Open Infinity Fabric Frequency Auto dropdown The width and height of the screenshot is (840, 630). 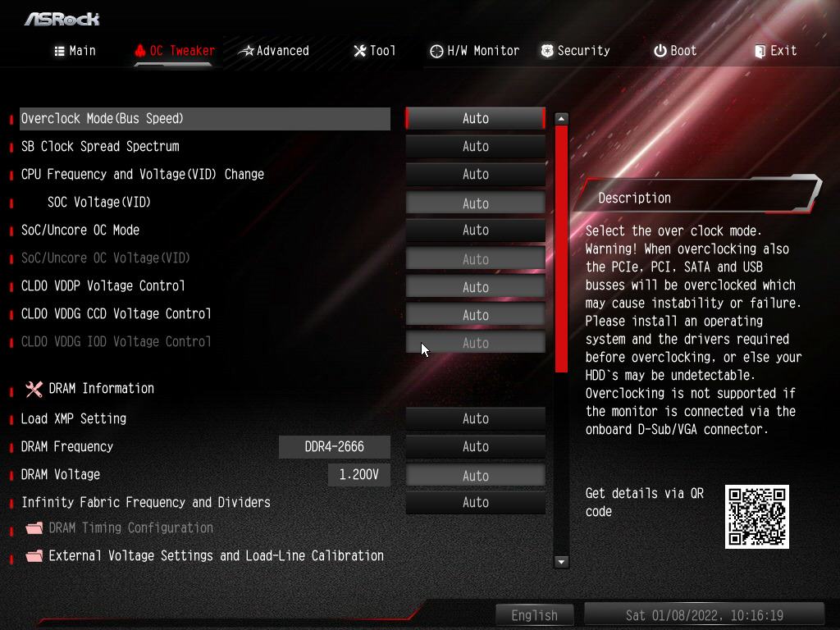pyautogui.click(x=475, y=502)
